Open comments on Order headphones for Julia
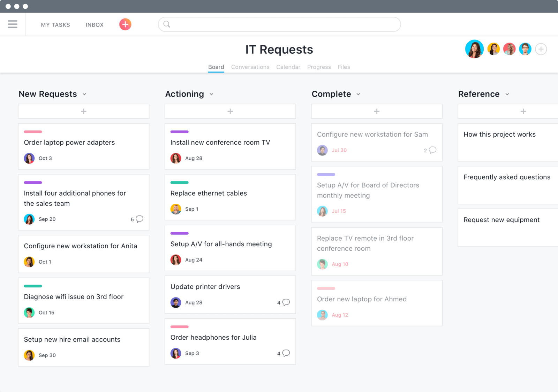The image size is (558, 392). (285, 353)
